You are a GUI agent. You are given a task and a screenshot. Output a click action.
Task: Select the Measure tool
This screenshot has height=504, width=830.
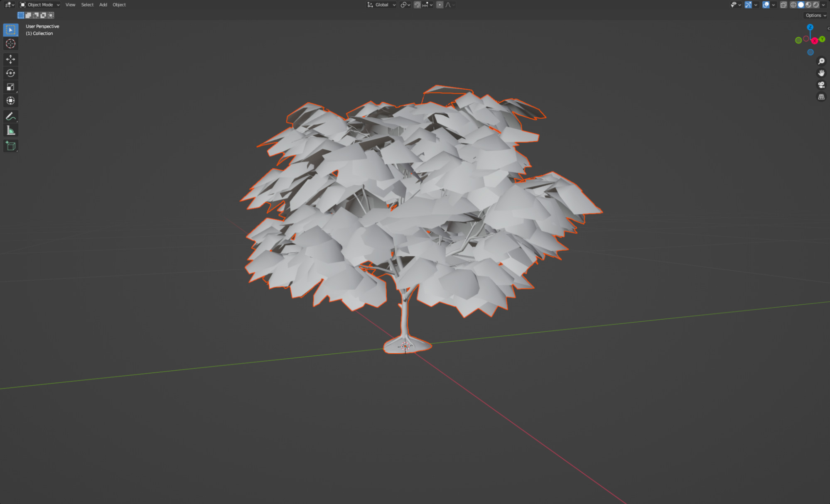(10, 131)
